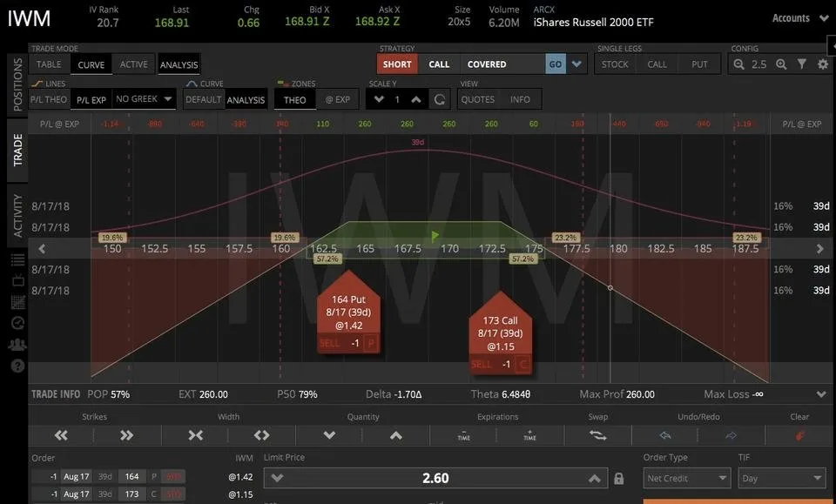Zoom in the chart with plus magnifier
The width and height of the screenshot is (836, 504).
pos(781,64)
